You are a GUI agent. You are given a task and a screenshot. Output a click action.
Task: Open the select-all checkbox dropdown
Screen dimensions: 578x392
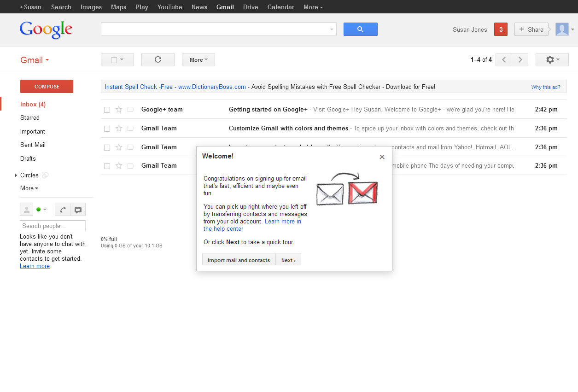[117, 60]
